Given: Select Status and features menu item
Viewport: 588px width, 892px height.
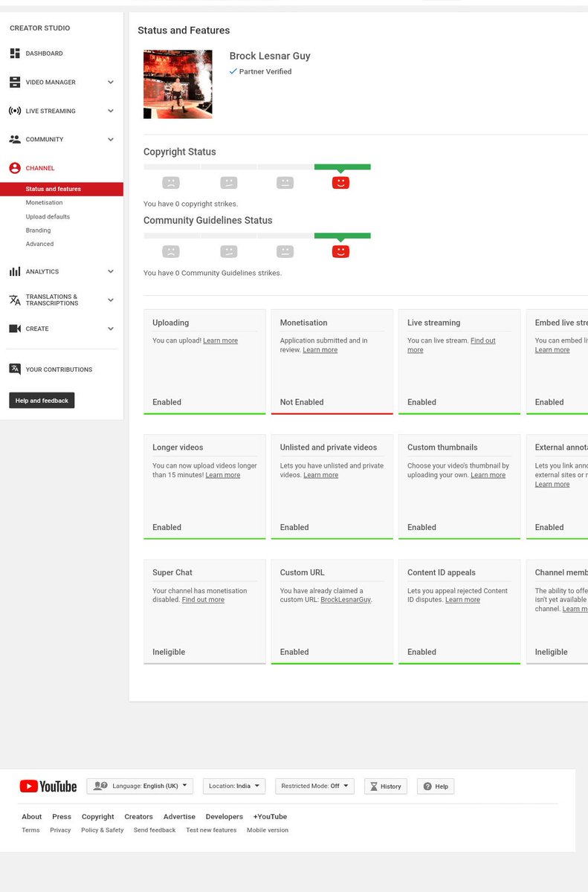Looking at the screenshot, I should pos(62,189).
